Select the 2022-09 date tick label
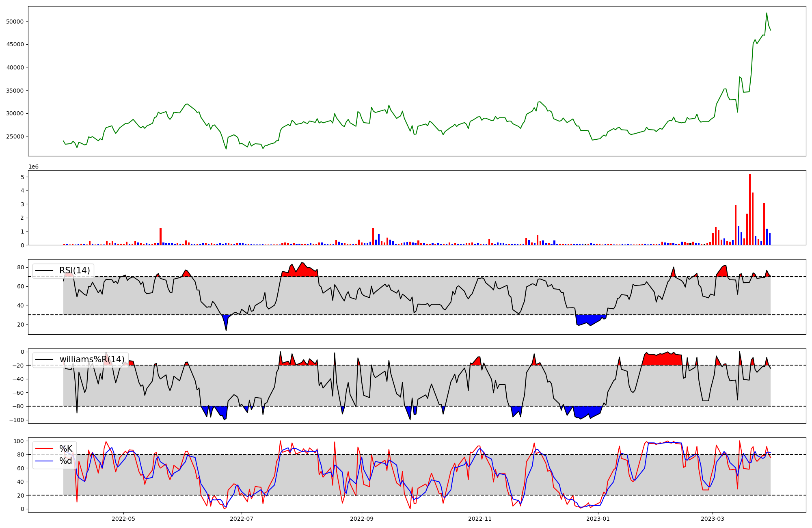This screenshot has width=812, height=528. (361, 519)
